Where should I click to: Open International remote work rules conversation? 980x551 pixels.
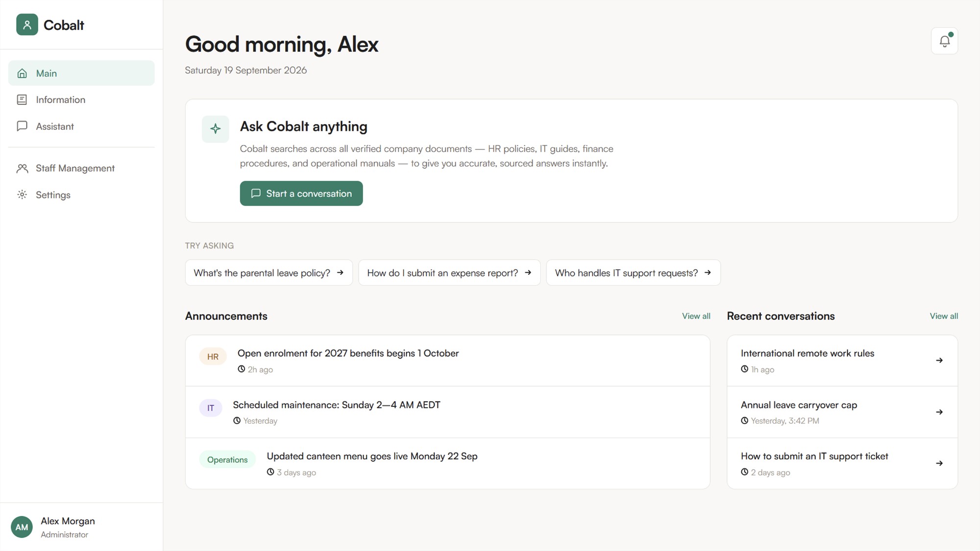842,360
